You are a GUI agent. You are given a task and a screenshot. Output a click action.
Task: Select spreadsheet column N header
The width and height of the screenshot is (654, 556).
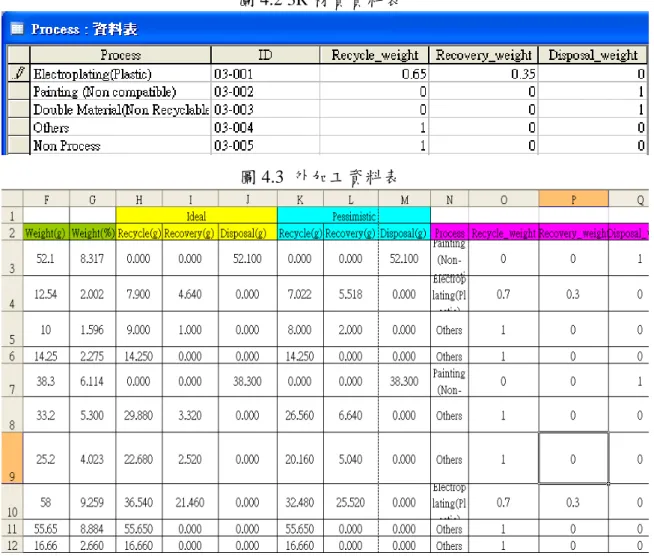coord(449,199)
